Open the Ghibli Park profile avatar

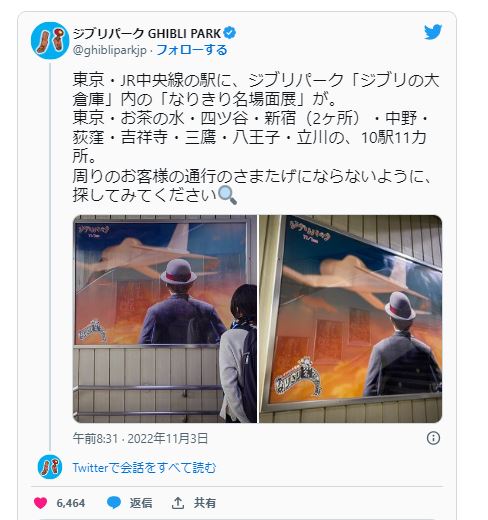pos(50,41)
